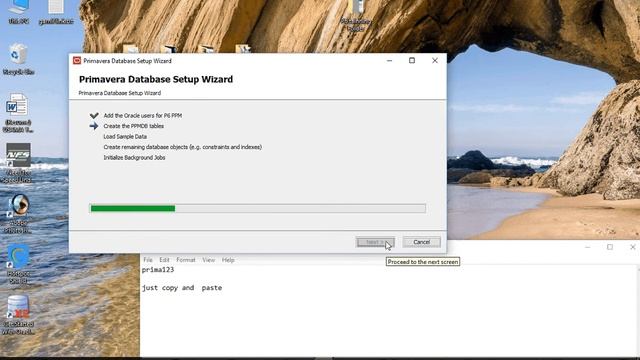Close the Notepad window

(632, 247)
